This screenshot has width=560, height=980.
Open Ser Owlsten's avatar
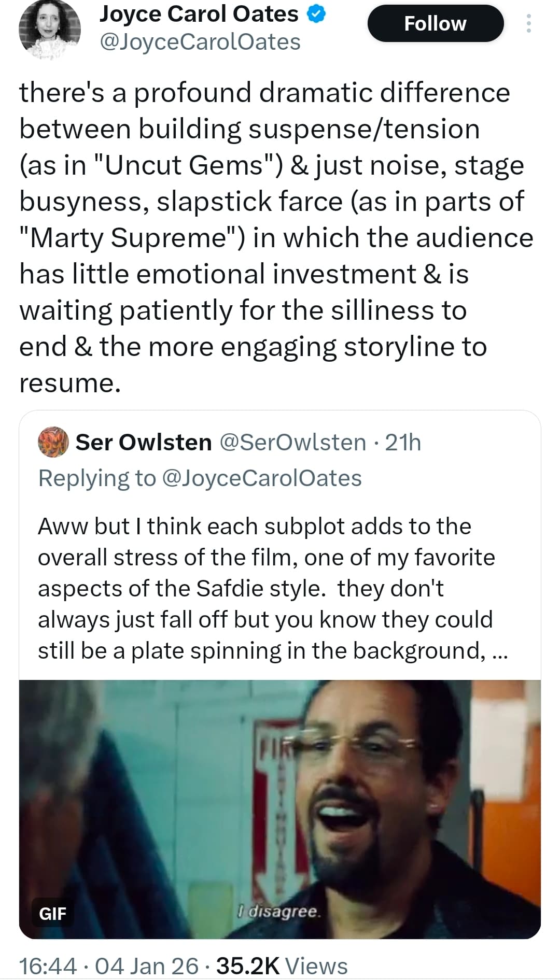tap(53, 442)
